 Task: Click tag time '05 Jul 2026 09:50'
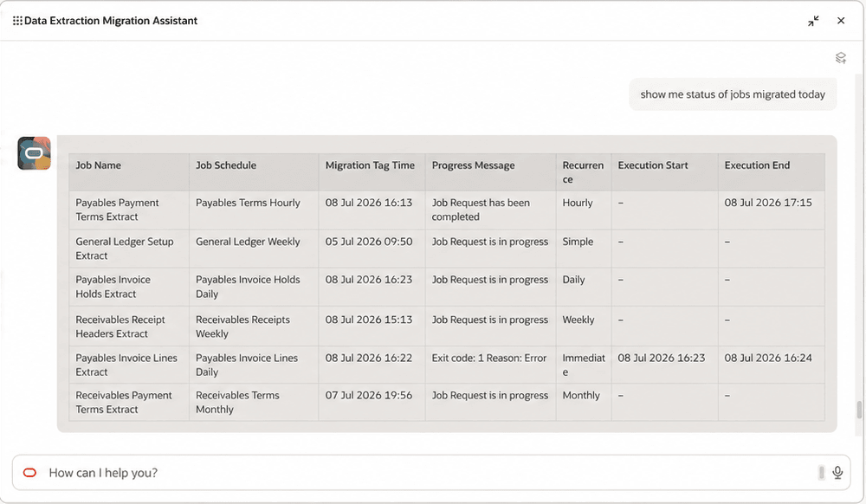point(368,242)
